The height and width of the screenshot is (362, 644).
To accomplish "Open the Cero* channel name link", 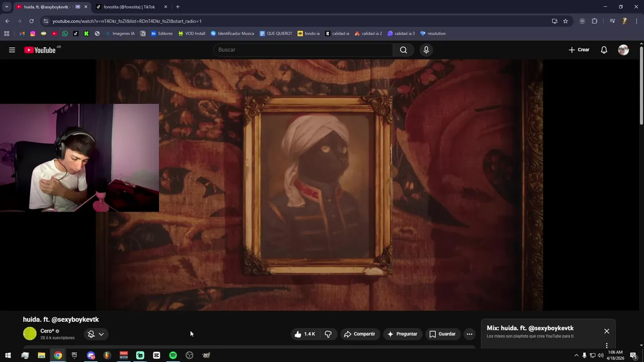I will coord(47,331).
